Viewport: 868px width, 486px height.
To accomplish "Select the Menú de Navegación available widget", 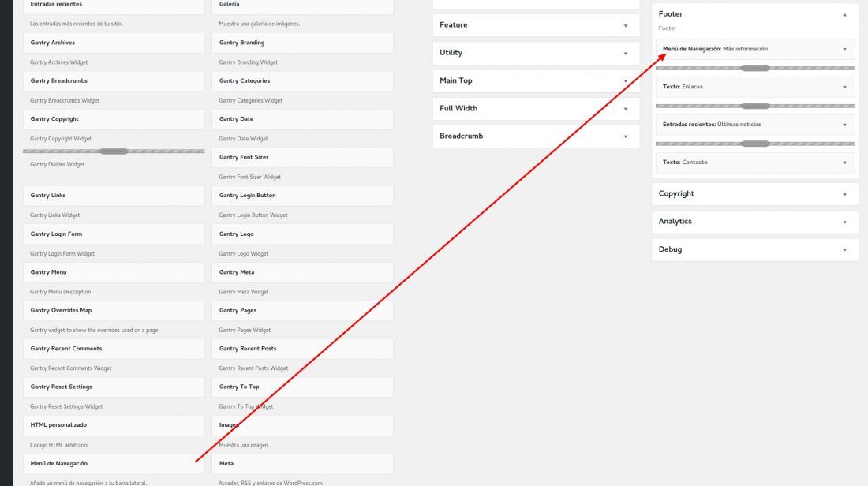I will (x=114, y=464).
